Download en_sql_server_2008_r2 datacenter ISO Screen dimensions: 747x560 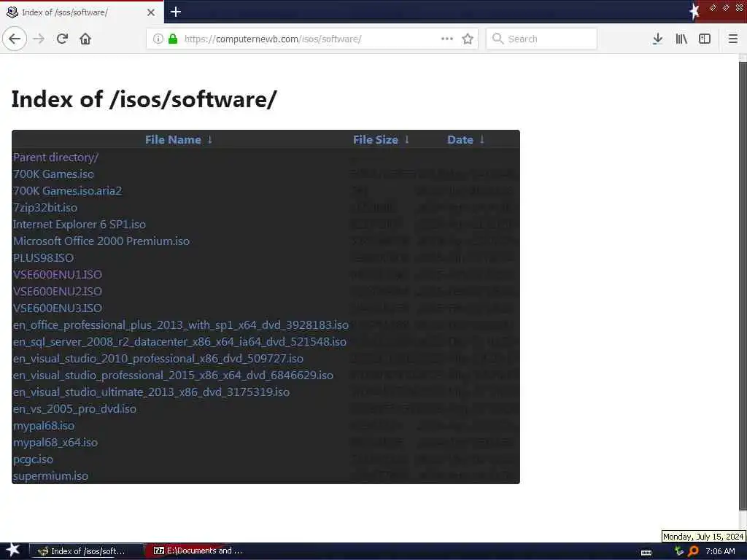pos(179,341)
